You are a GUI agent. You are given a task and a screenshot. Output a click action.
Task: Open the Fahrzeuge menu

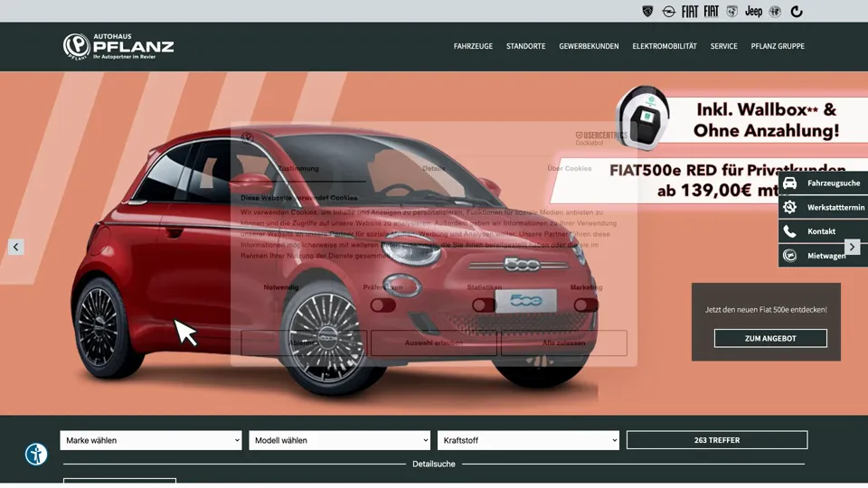[473, 46]
